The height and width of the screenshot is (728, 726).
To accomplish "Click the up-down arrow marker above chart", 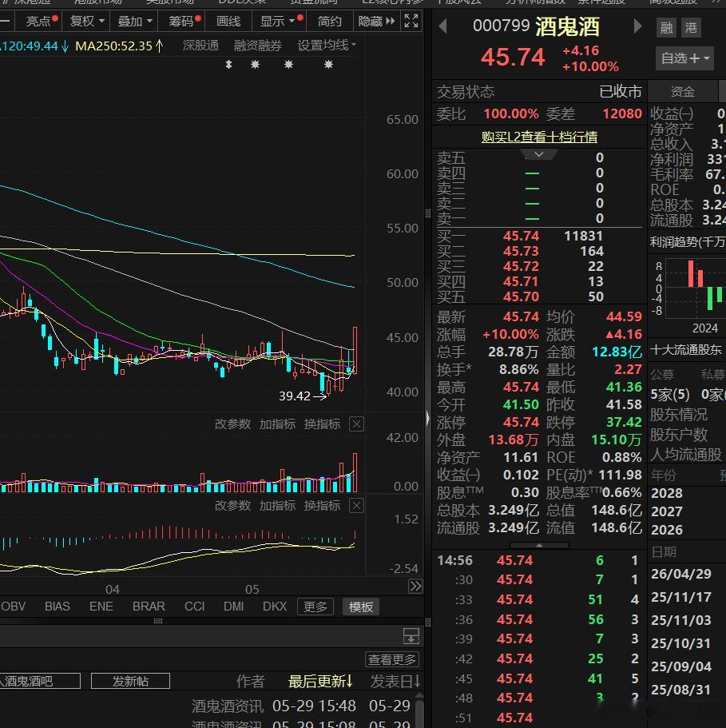I will click(x=228, y=65).
